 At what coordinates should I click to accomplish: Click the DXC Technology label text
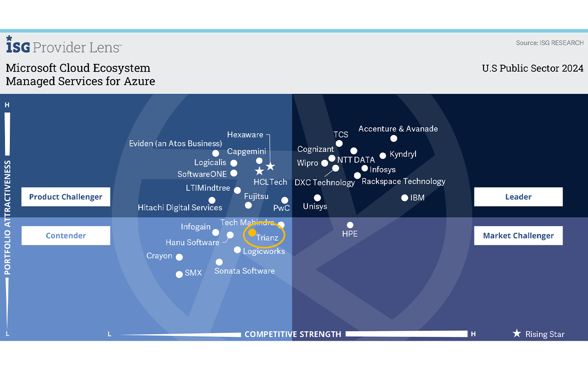(x=324, y=183)
